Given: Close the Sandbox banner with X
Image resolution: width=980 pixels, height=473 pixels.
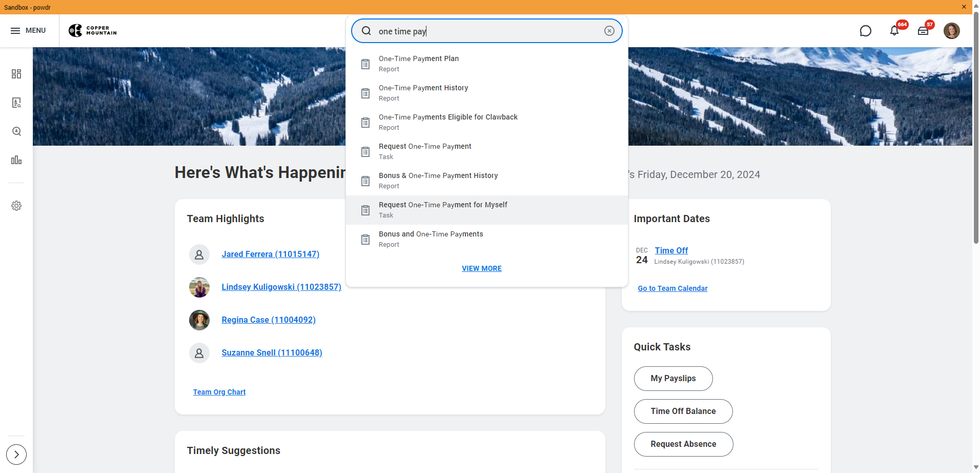Looking at the screenshot, I should (964, 7).
